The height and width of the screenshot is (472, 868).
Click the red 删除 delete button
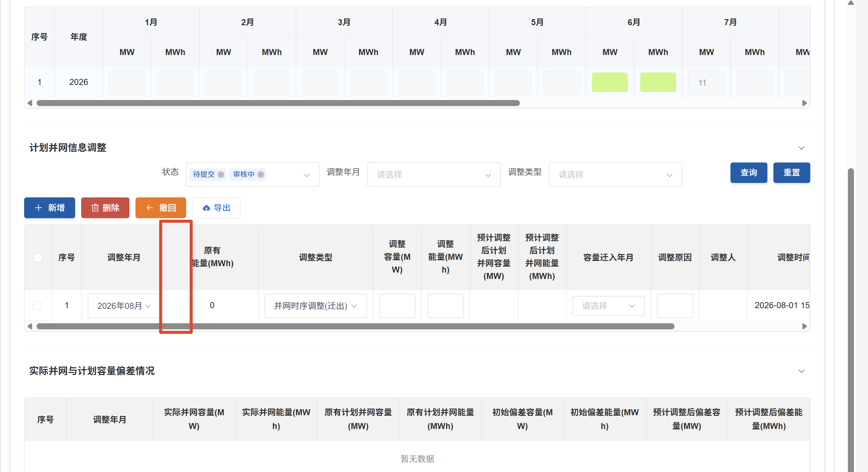[105, 208]
